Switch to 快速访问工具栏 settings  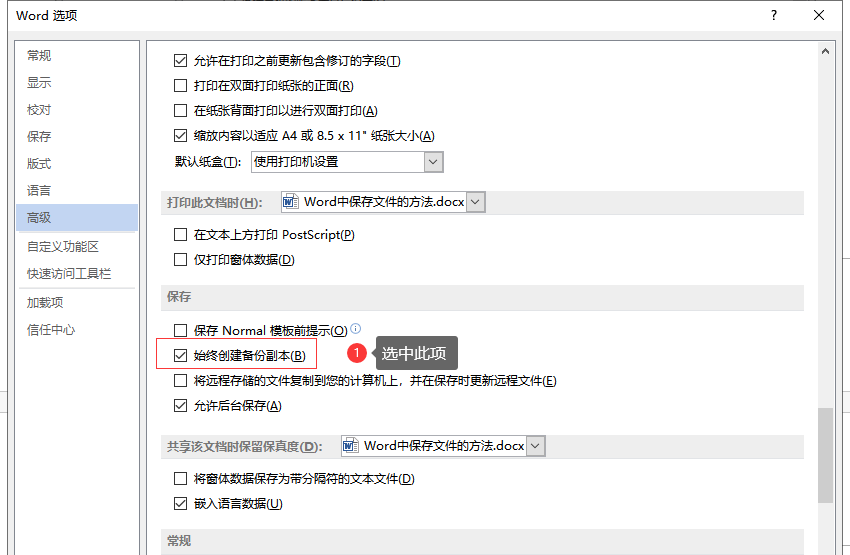coord(69,274)
